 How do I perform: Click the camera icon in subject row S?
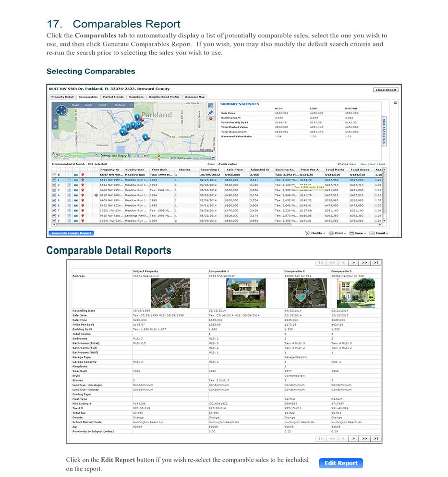(76, 175)
